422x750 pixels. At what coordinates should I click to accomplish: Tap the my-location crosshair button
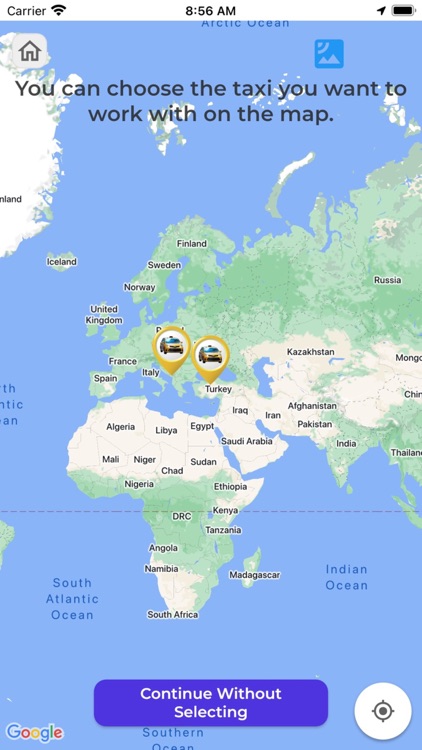383,711
